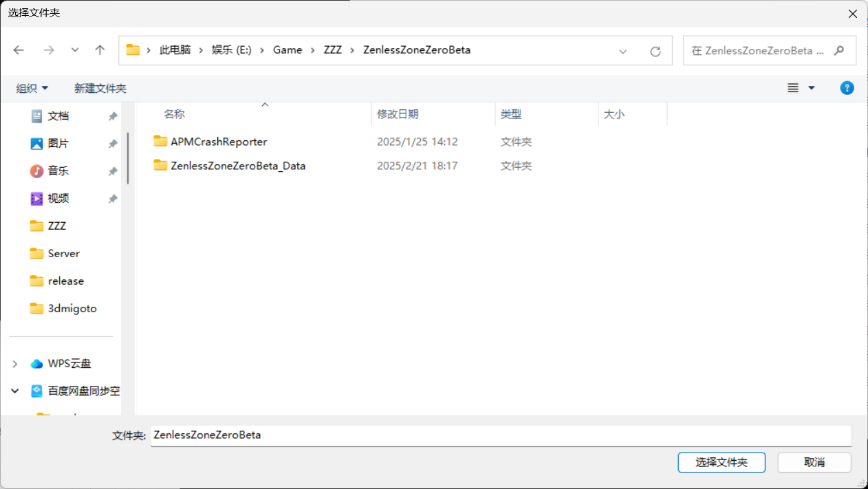Image resolution: width=868 pixels, height=489 pixels.
Task: Select ZenlessZoneZeroBeta in the breadcrumb path
Action: coord(417,50)
